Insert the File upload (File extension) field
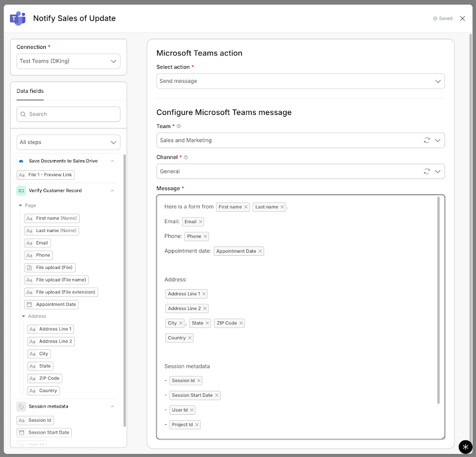Viewport: 476px width, 457px height. (61, 292)
